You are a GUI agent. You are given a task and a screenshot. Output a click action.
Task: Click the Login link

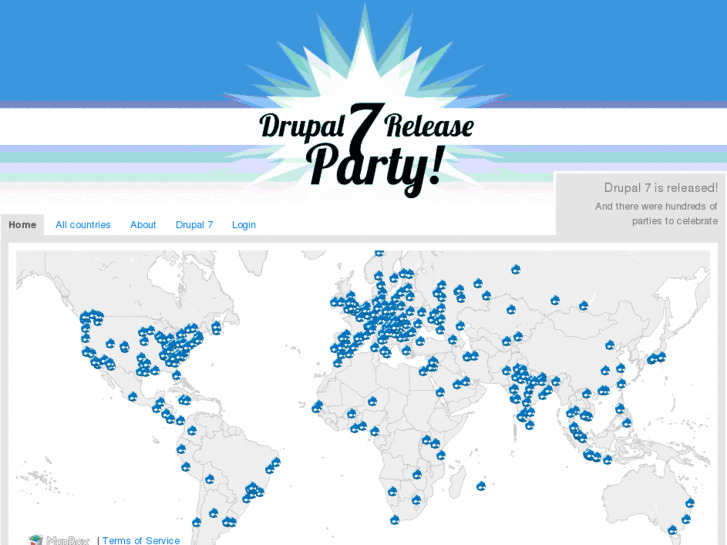click(244, 225)
